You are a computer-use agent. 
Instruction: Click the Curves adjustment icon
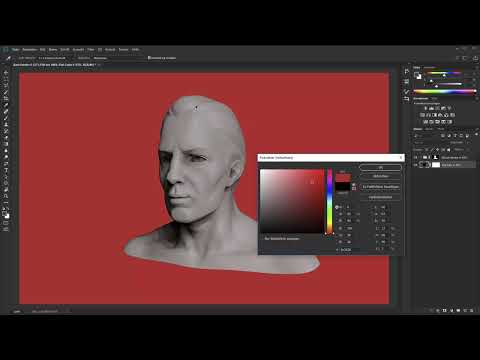click(x=437, y=108)
